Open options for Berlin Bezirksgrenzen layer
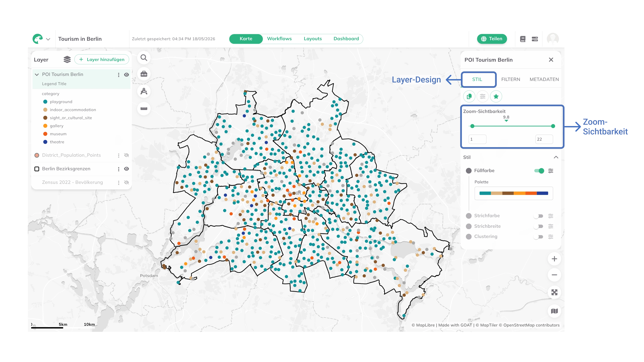This screenshot has width=644, height=362. [119, 169]
